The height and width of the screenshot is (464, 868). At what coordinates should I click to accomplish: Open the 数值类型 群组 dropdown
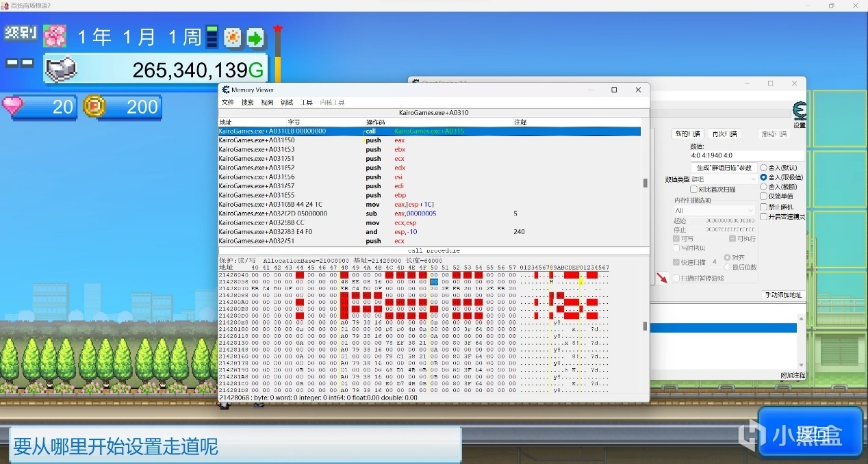(x=724, y=179)
